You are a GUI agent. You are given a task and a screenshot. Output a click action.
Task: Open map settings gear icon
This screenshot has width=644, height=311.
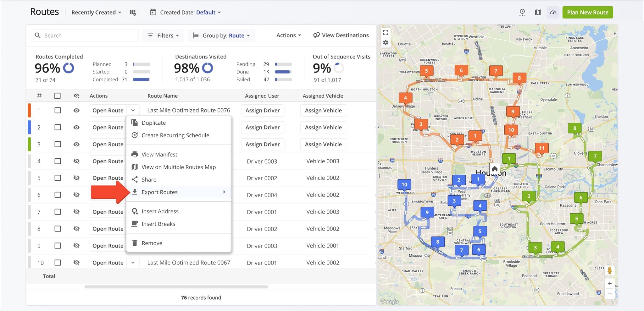[x=386, y=43]
